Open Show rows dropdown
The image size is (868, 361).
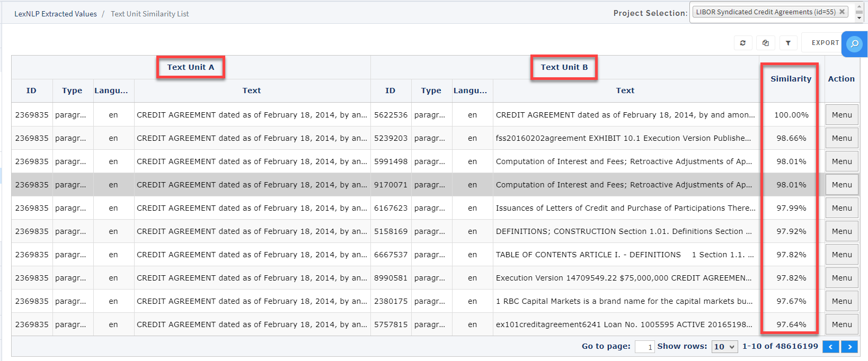(724, 347)
